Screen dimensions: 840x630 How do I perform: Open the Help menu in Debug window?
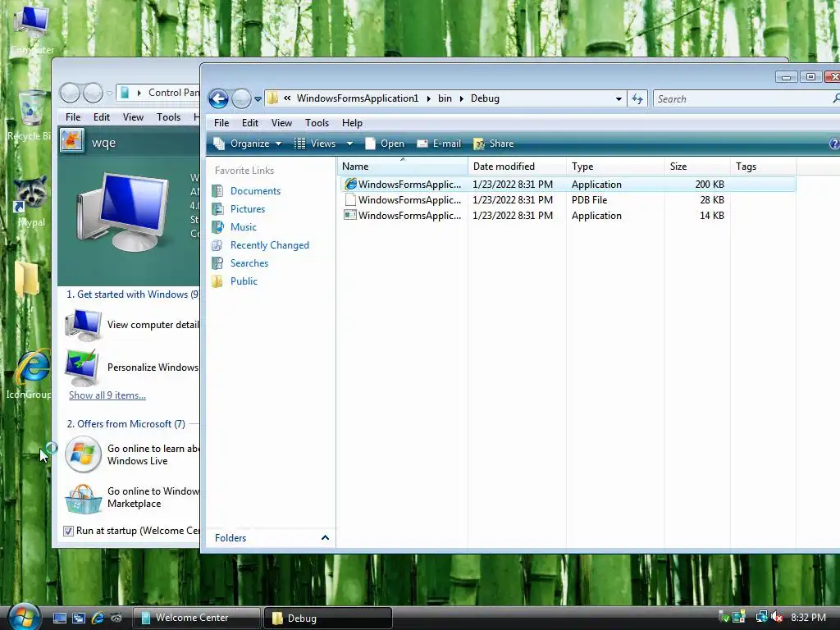point(352,123)
